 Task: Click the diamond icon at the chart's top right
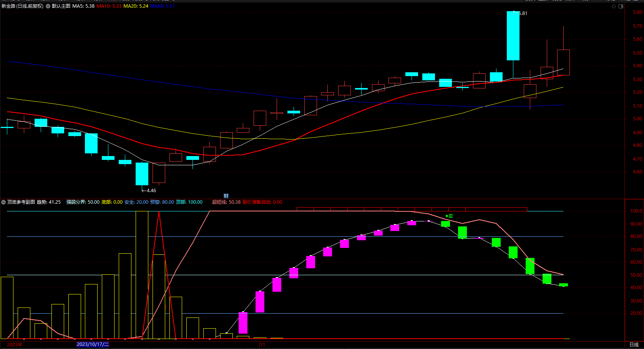(x=614, y=6)
